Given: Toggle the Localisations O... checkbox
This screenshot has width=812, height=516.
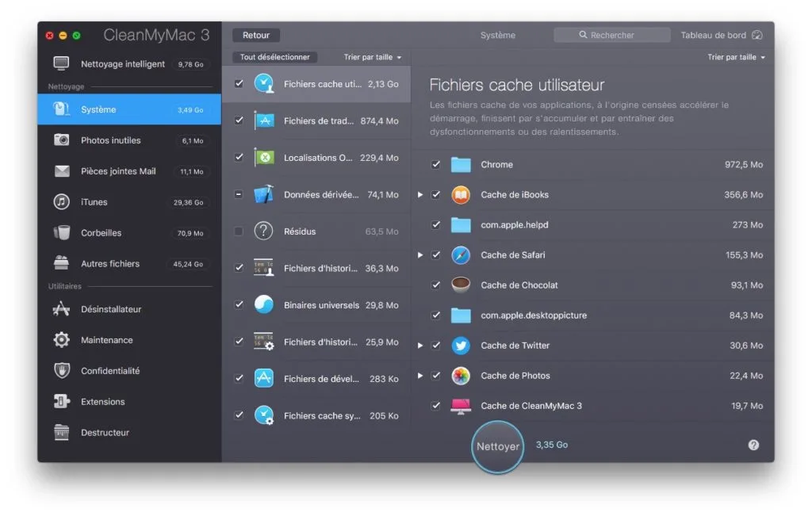Looking at the screenshot, I should pos(239,157).
